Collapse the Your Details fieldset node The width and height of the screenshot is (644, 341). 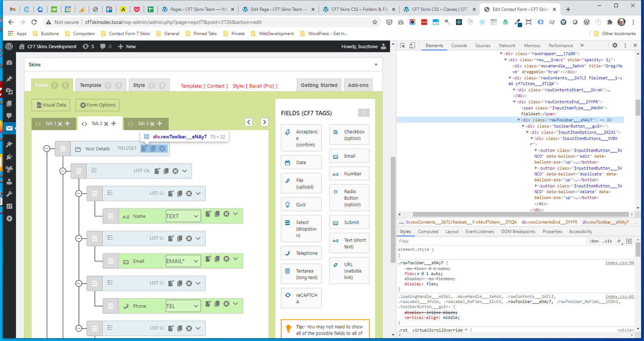pos(47,149)
